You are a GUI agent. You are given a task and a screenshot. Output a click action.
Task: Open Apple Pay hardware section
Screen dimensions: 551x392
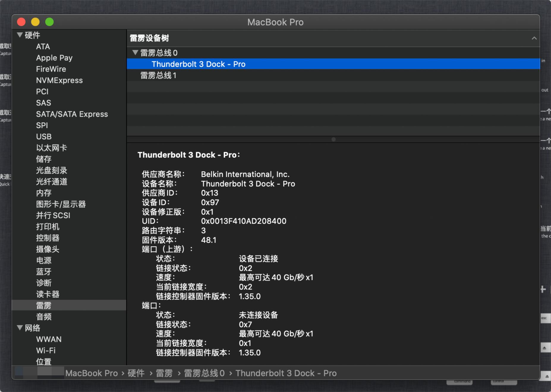(54, 58)
